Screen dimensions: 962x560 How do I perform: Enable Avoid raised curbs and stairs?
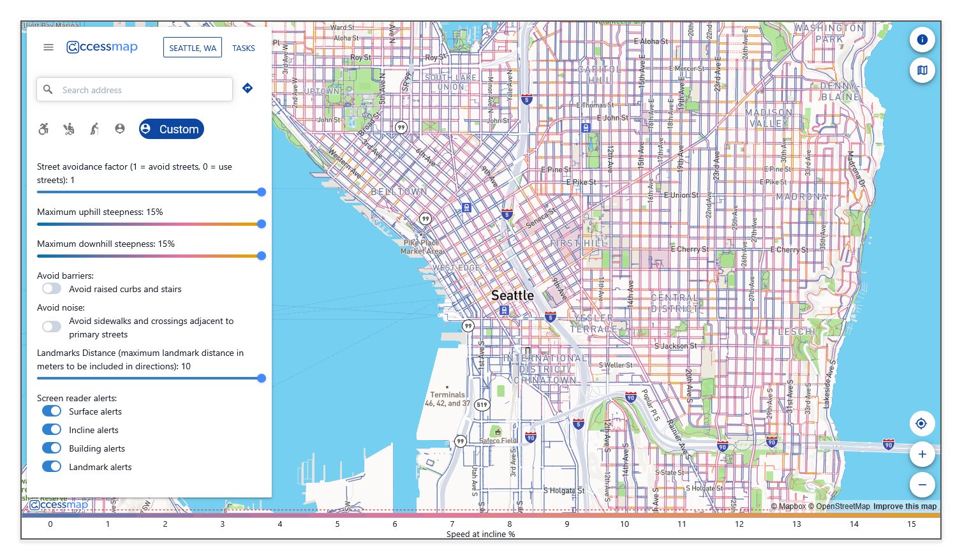(51, 288)
